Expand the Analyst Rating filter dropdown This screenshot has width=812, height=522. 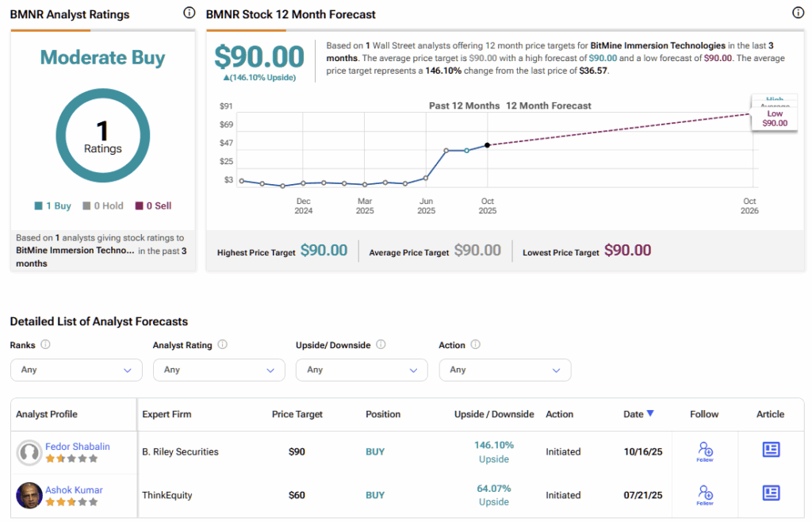pyautogui.click(x=219, y=370)
